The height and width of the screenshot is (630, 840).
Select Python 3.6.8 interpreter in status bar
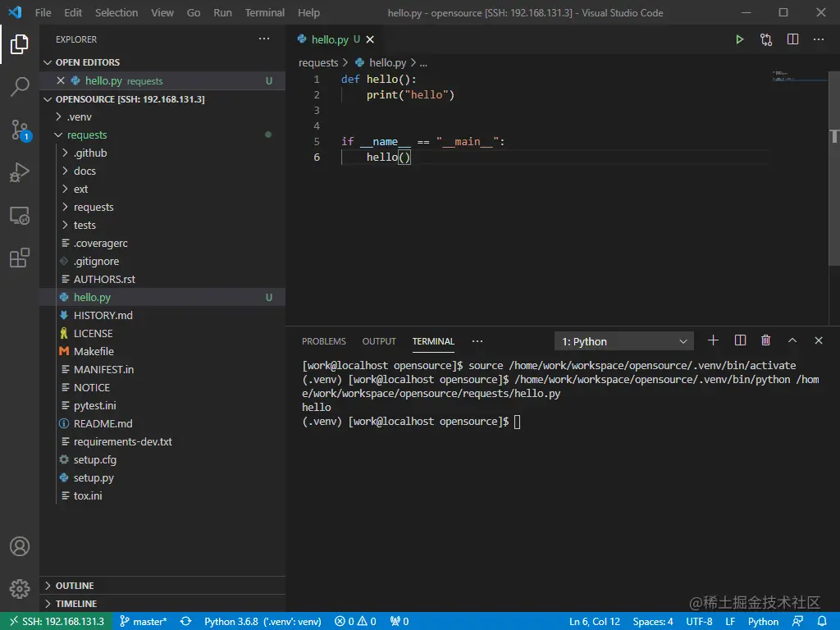point(262,622)
